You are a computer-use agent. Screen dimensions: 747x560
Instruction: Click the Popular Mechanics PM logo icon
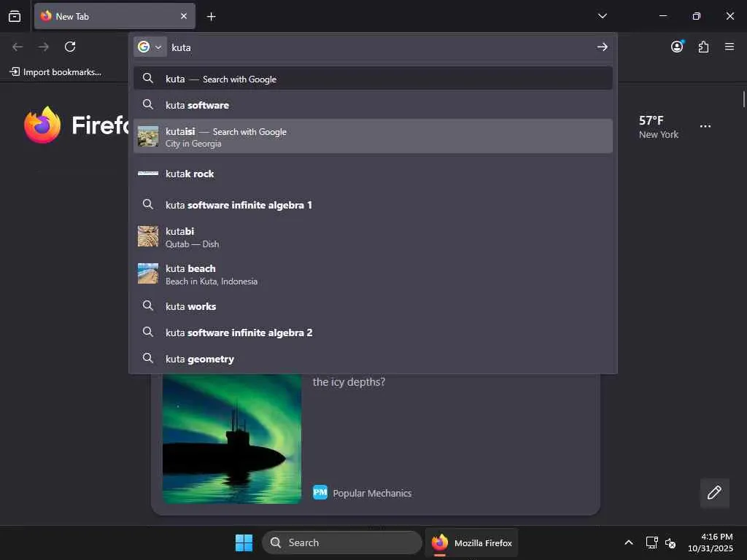[320, 492]
